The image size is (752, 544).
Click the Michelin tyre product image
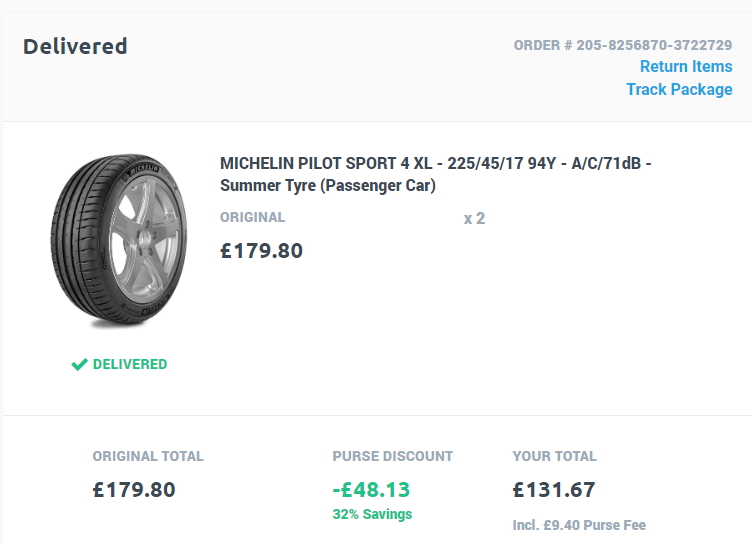(119, 240)
